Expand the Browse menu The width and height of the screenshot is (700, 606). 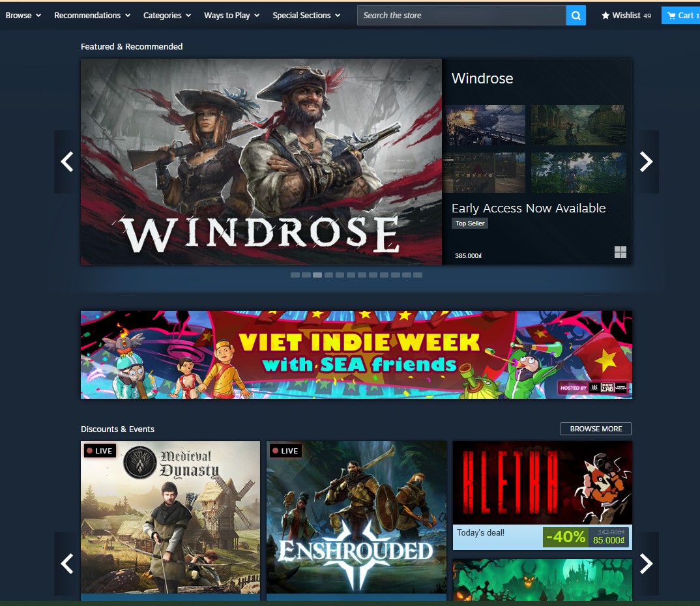click(23, 16)
